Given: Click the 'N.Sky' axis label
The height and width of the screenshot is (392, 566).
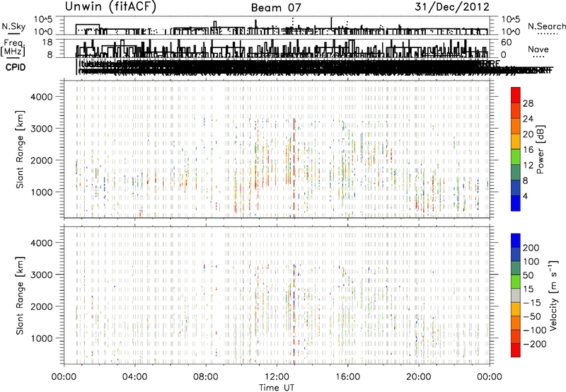Looking at the screenshot, I should coord(13,26).
